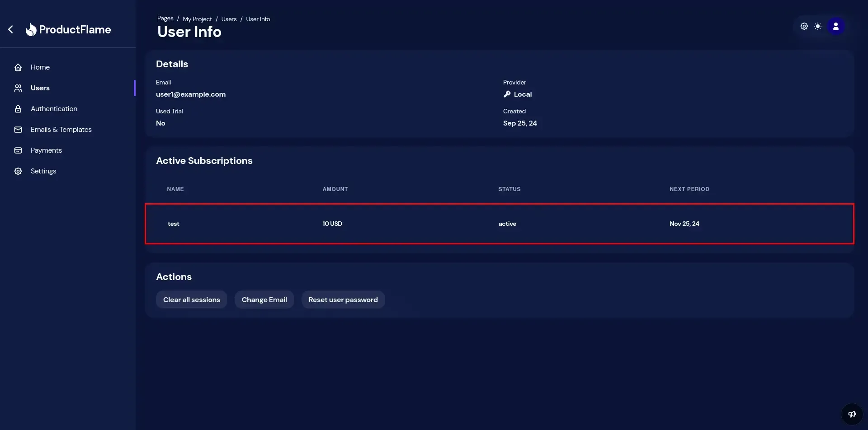Viewport: 868px width, 430px height.
Task: Follow the Users breadcrumb link
Action: coord(229,19)
